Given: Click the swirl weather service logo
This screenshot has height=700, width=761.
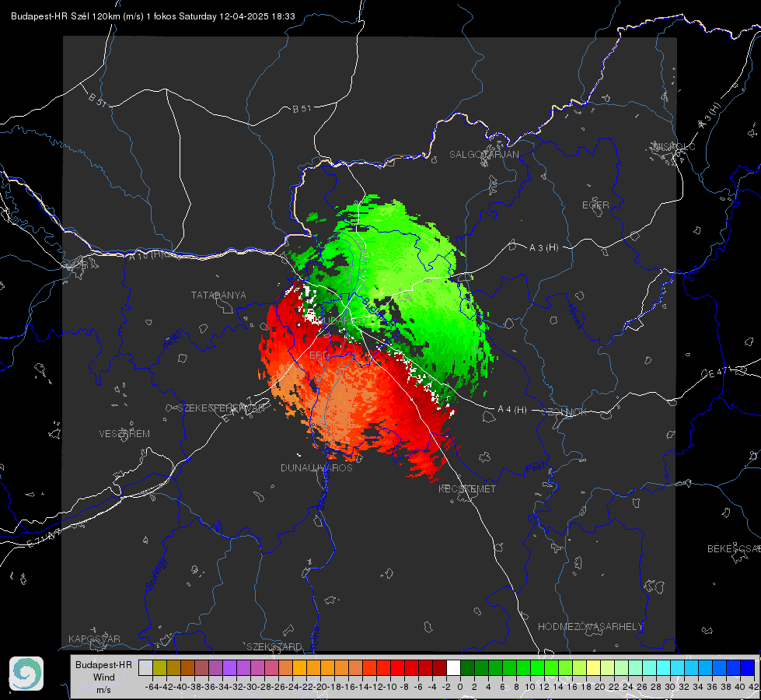Looking at the screenshot, I should click(26, 674).
